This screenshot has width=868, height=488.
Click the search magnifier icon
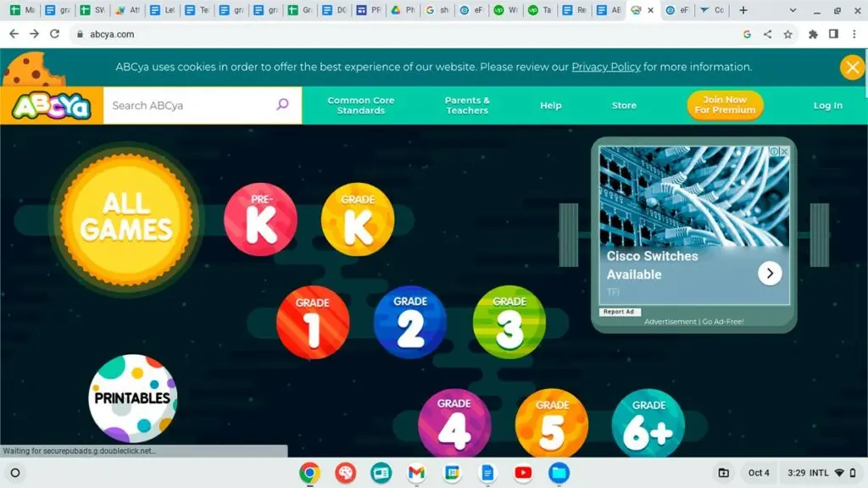(x=282, y=104)
